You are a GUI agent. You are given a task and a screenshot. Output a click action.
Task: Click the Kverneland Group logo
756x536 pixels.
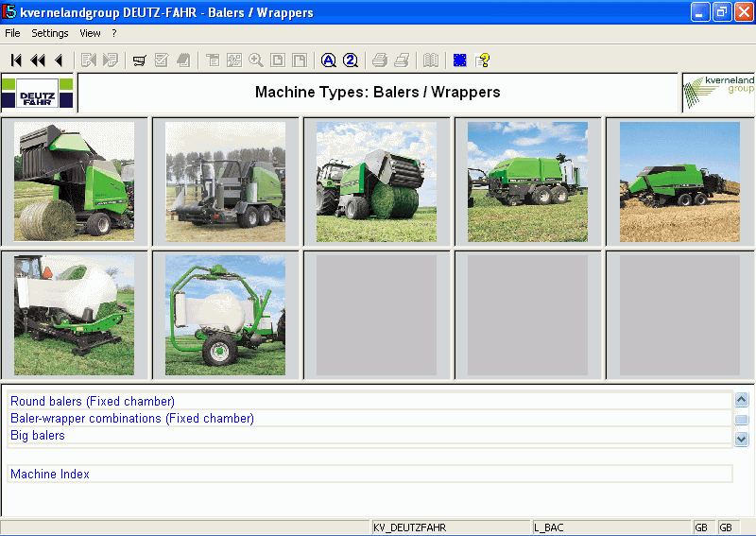718,93
